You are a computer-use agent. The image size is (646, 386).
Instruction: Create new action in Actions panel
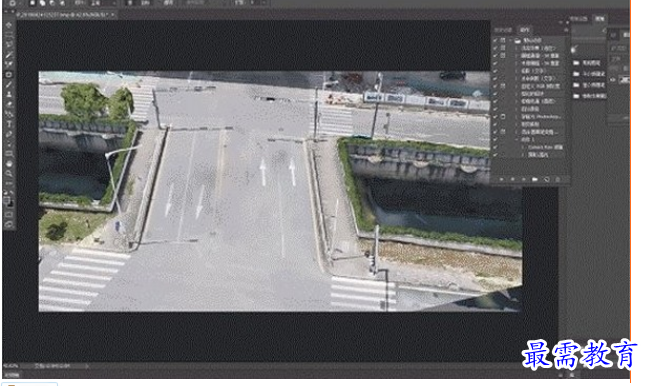pos(546,180)
